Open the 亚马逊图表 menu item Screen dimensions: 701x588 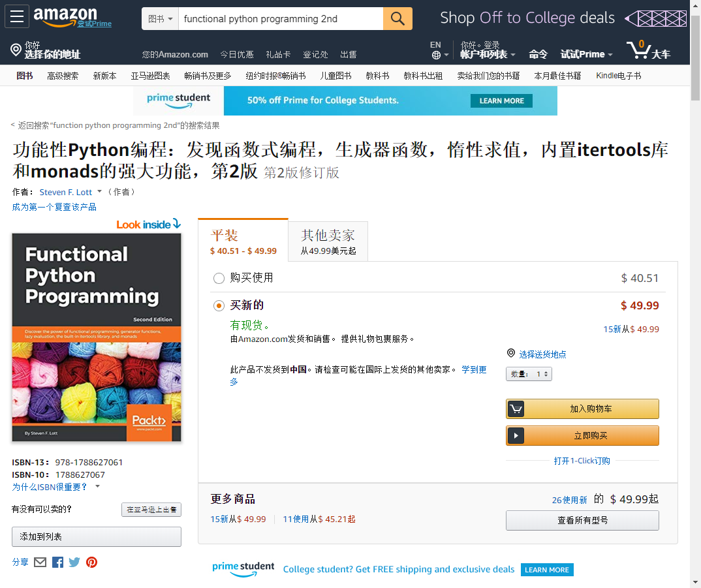coord(150,76)
